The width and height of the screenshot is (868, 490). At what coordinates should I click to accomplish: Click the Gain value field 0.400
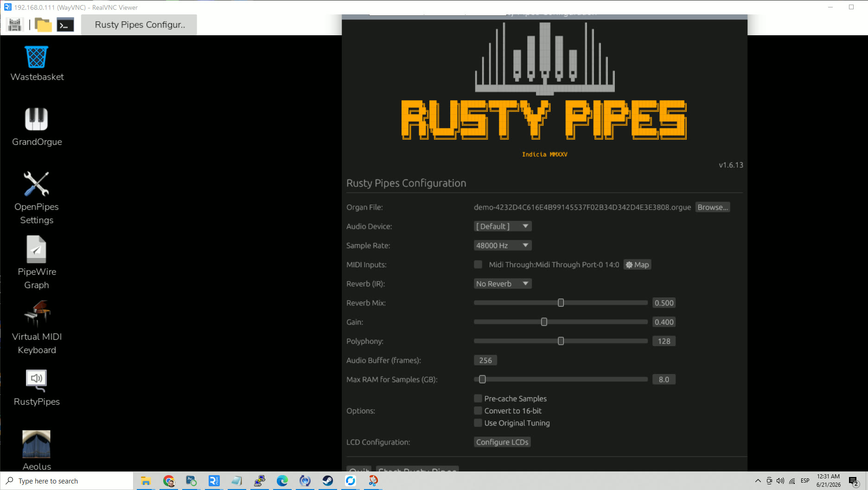[x=664, y=322]
